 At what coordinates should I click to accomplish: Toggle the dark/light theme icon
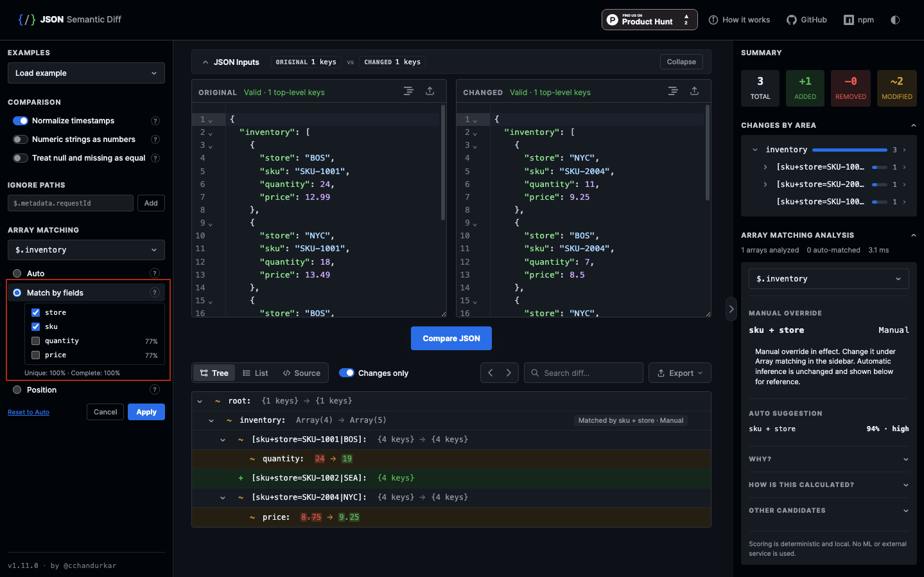click(895, 20)
